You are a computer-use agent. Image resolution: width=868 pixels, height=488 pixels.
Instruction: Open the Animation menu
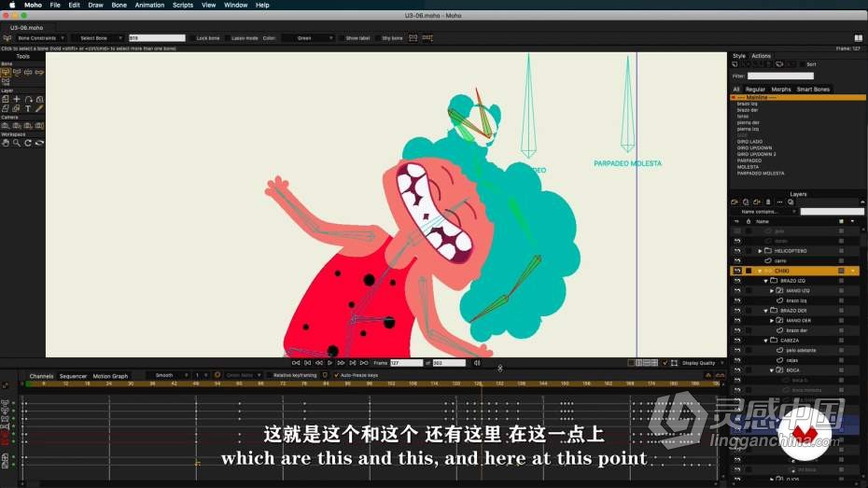[149, 5]
